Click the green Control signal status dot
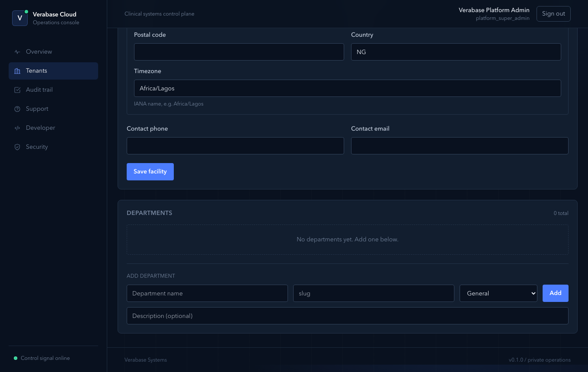This screenshot has width=588, height=372. pos(16,358)
